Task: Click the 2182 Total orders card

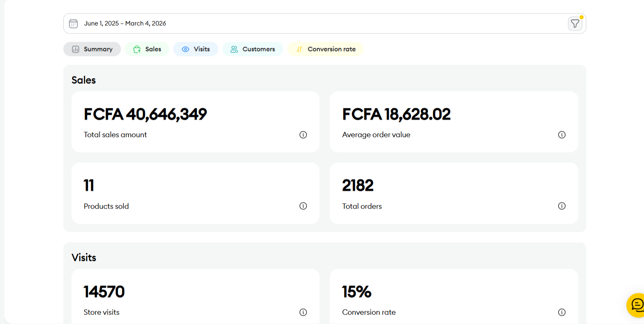Action: click(454, 193)
